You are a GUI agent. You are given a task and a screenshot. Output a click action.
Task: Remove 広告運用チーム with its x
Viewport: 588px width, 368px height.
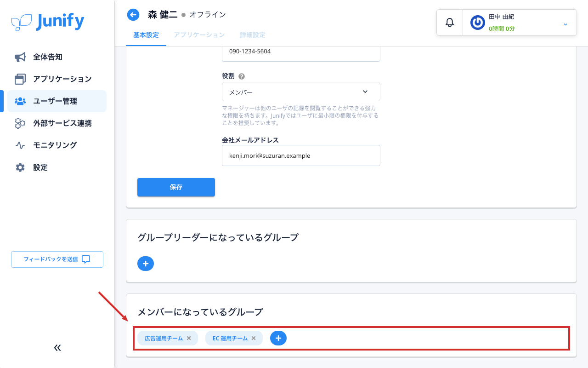point(188,338)
